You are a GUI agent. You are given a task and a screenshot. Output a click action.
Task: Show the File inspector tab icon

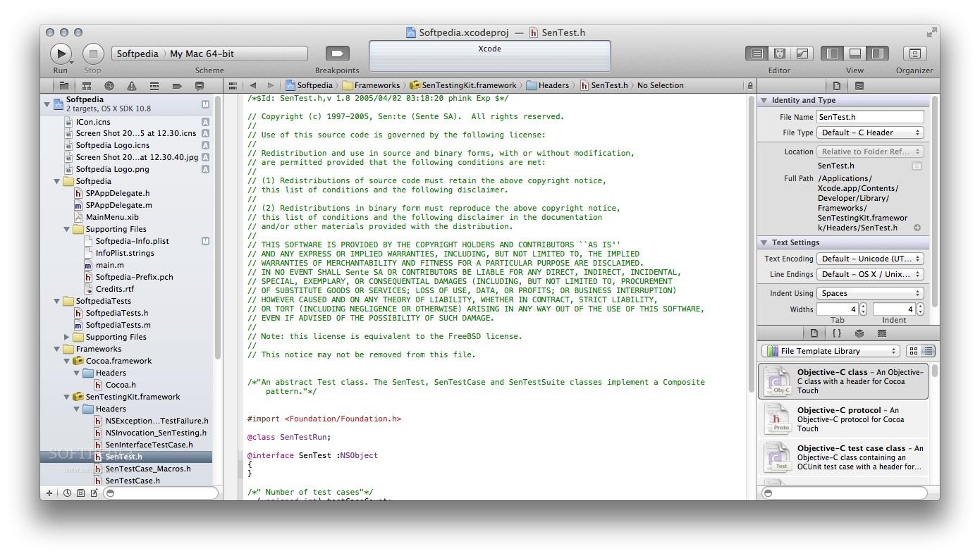click(x=837, y=86)
